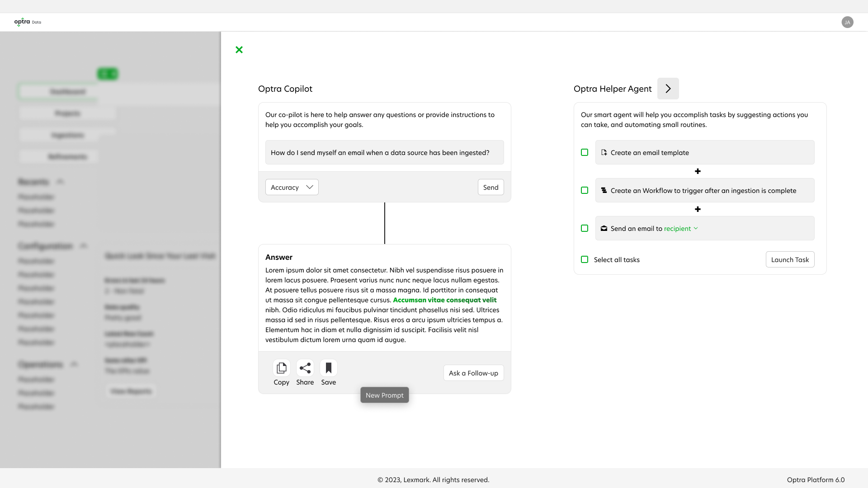Toggle the Select all tasks checkbox
Viewport: 868px width, 488px height.
(x=585, y=260)
